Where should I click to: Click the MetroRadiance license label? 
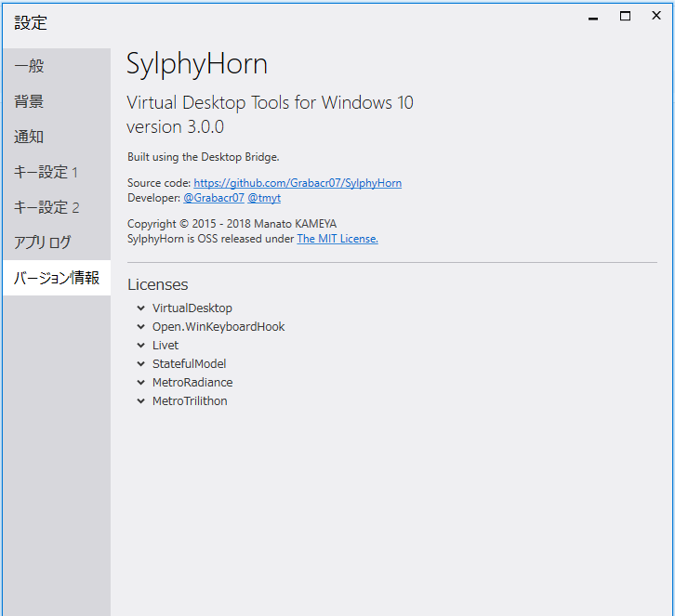192,382
